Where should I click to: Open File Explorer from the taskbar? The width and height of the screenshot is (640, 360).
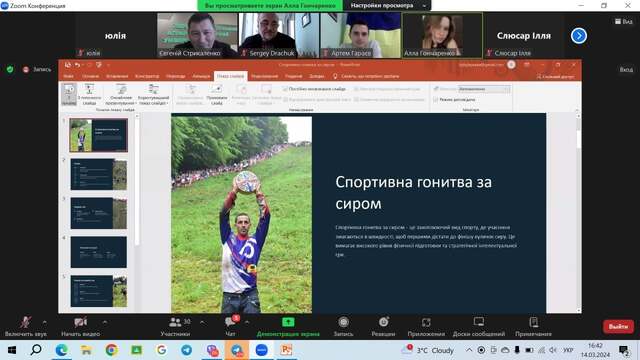[86, 350]
